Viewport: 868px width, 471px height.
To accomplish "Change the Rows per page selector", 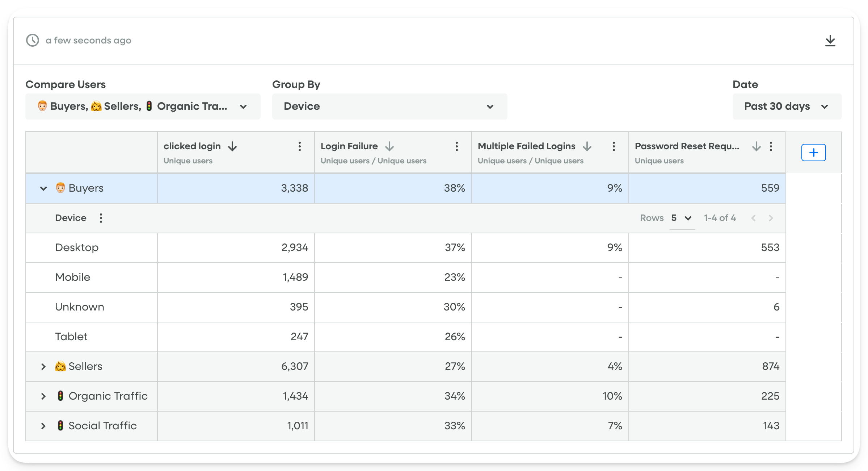I will pyautogui.click(x=682, y=218).
